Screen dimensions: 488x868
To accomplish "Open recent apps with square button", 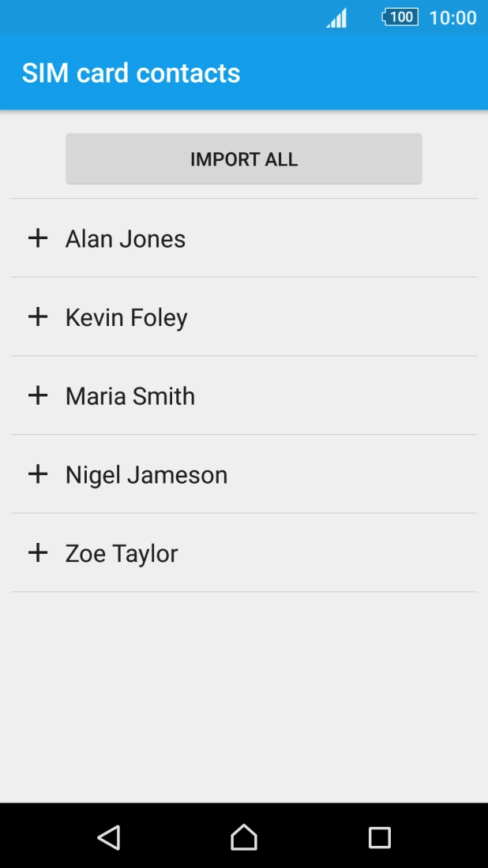I will click(x=380, y=837).
